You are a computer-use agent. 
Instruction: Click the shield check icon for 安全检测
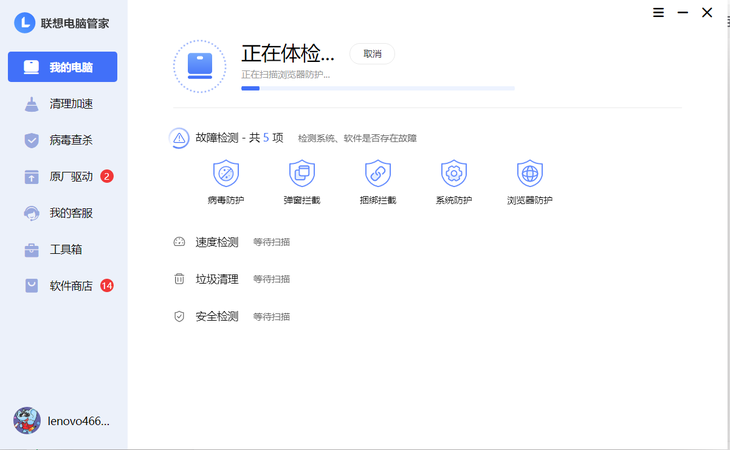point(179,316)
